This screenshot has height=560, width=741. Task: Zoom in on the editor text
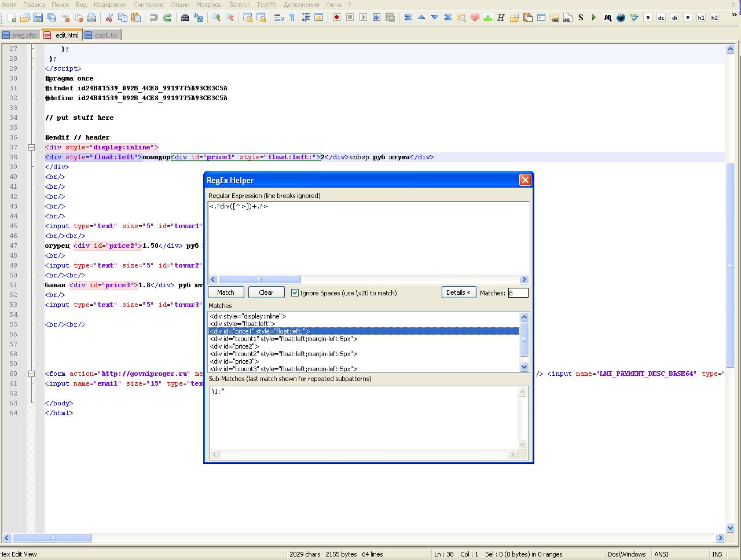(x=216, y=17)
